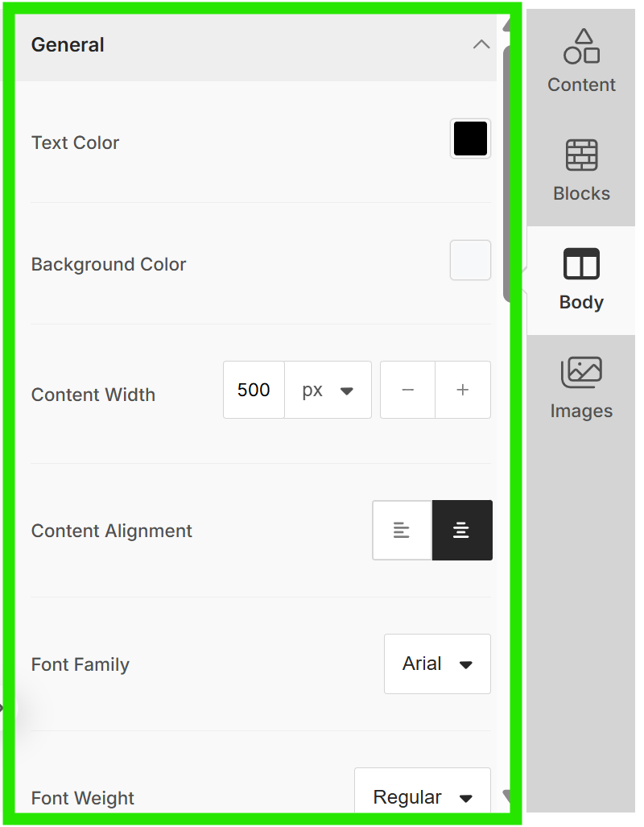Open the px unit dropdown
644x827 pixels.
coord(328,390)
